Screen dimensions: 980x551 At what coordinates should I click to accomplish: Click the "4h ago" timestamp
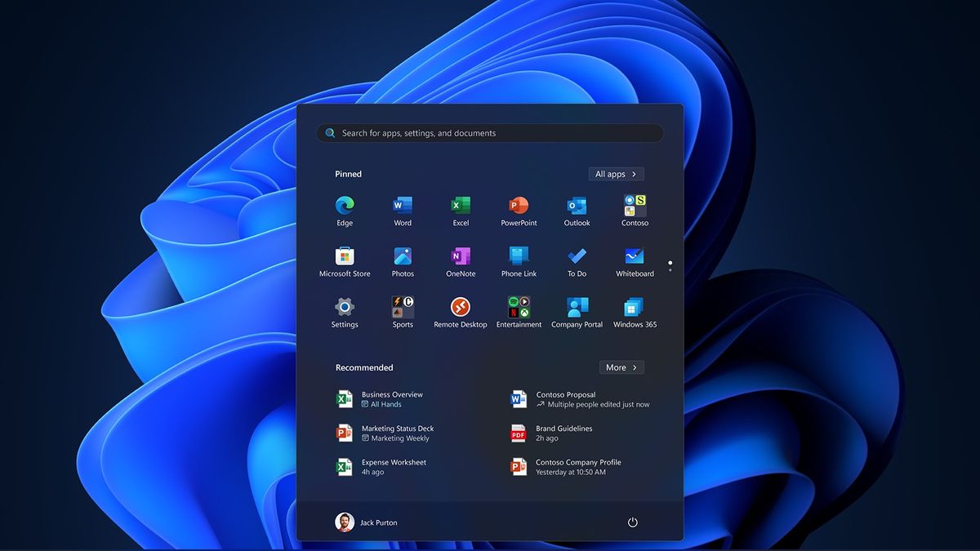372,473
